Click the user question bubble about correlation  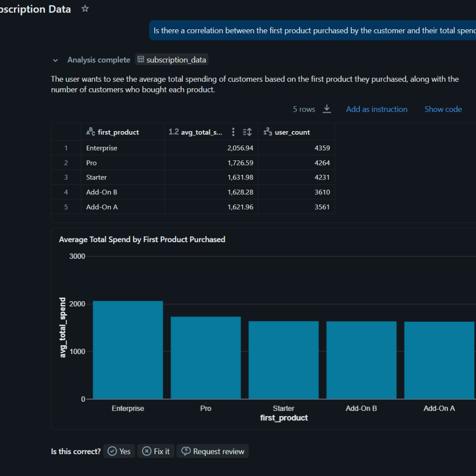(311, 30)
